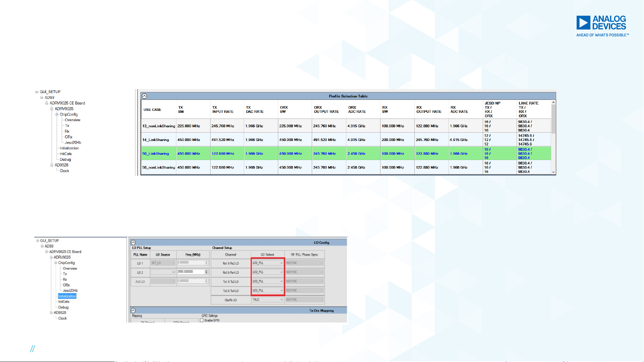Collapse AD9528 node beside Profile Selection Table
The width and height of the screenshot is (644, 362).
pyautogui.click(x=52, y=165)
